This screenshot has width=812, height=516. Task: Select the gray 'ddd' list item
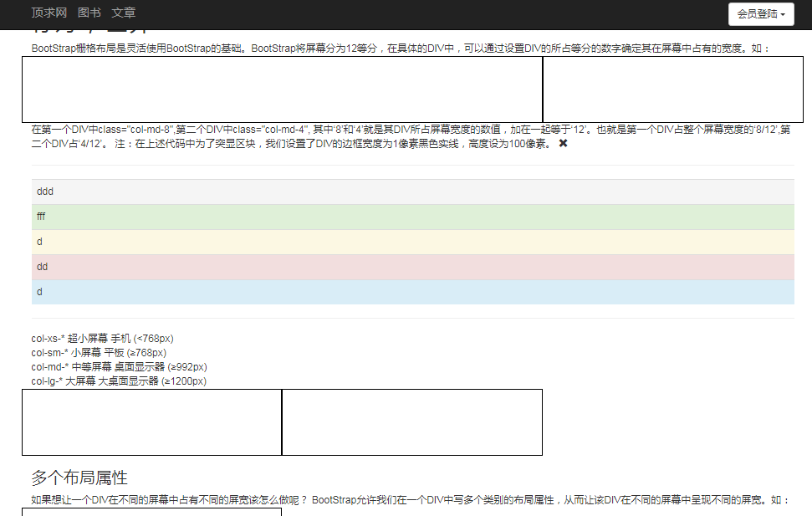tap(412, 192)
